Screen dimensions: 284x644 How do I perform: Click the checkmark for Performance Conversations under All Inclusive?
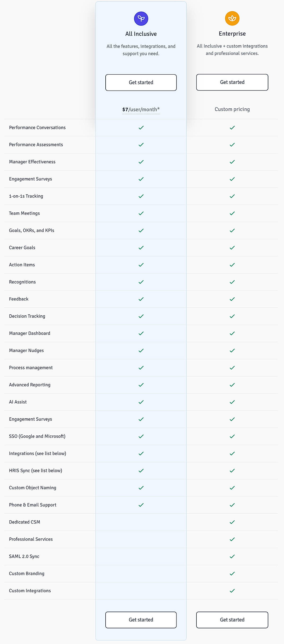point(141,127)
